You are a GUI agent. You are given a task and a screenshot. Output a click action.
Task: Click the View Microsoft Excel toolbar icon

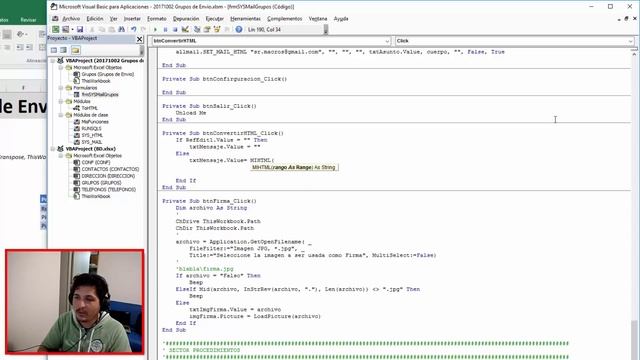56,29
